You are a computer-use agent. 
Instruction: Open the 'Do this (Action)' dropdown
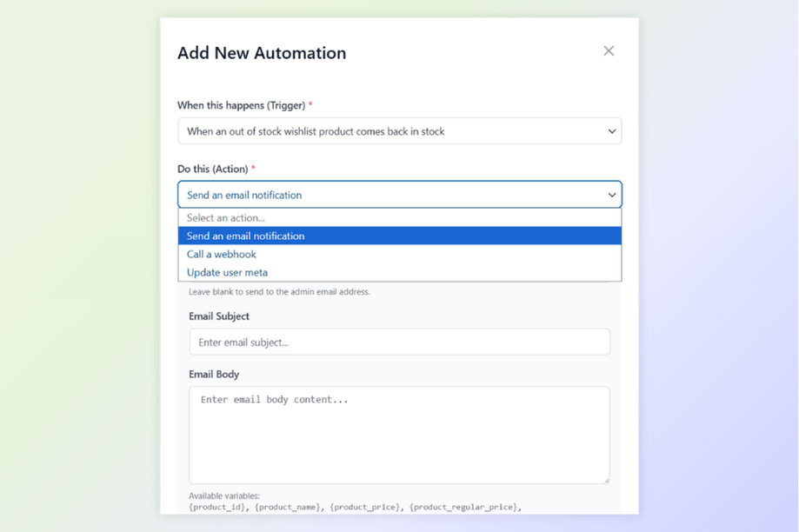click(x=400, y=194)
